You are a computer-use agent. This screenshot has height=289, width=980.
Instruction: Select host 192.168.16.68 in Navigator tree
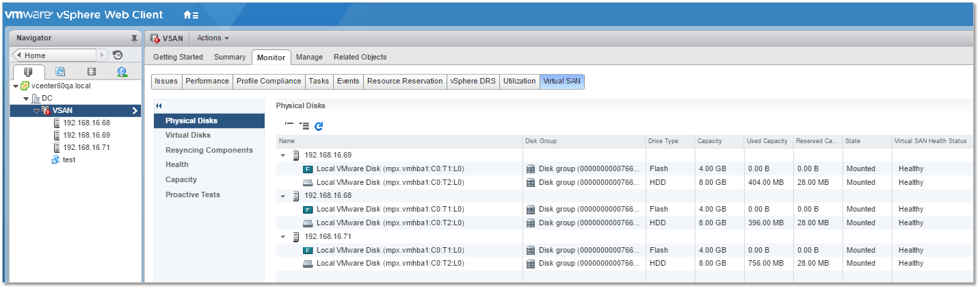pyautogui.click(x=86, y=123)
